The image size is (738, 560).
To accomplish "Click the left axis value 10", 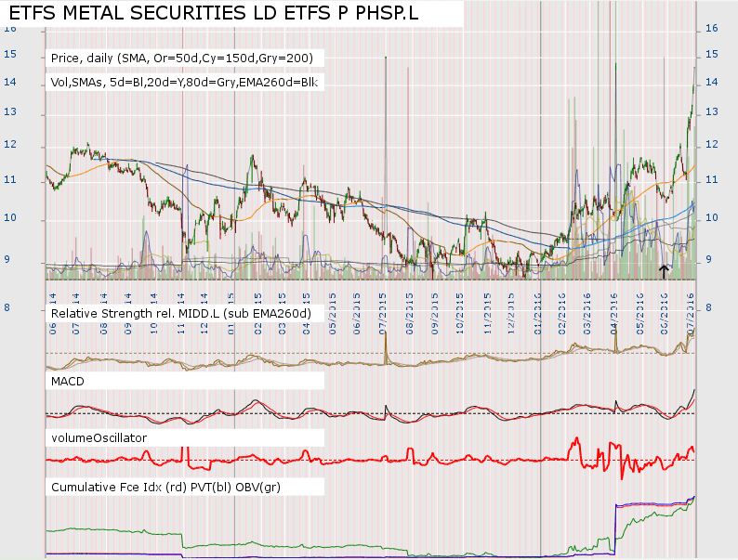I will 10,217.
